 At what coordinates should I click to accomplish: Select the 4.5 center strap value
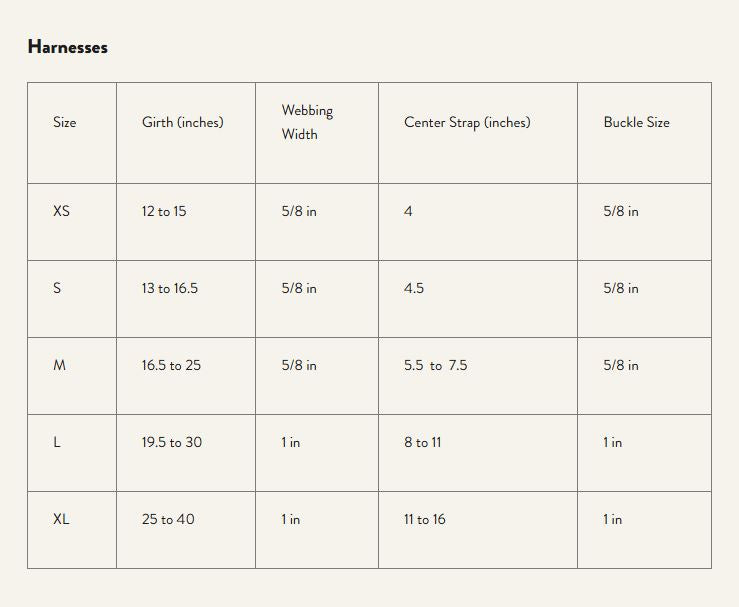point(414,287)
